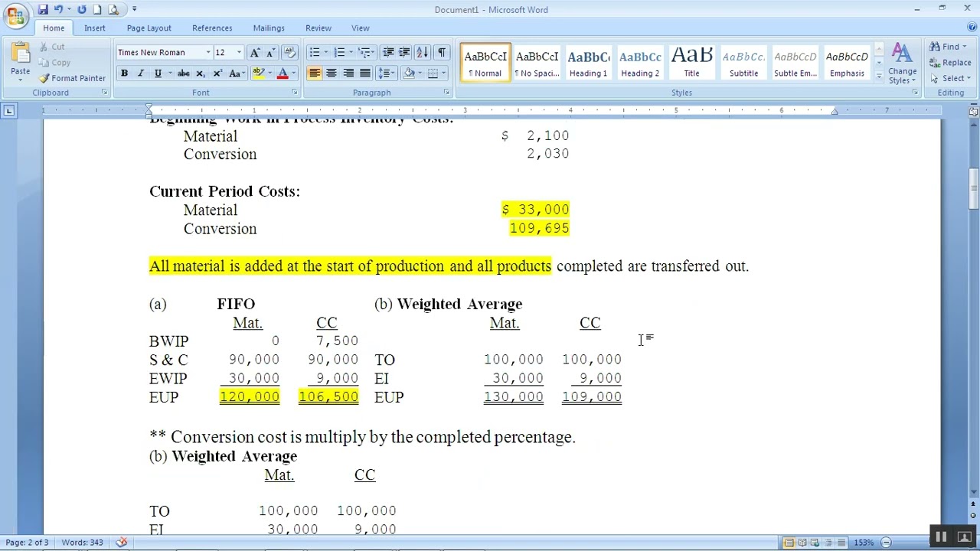Justify the paragraph text
Image resolution: width=980 pixels, height=551 pixels.
pyautogui.click(x=365, y=73)
